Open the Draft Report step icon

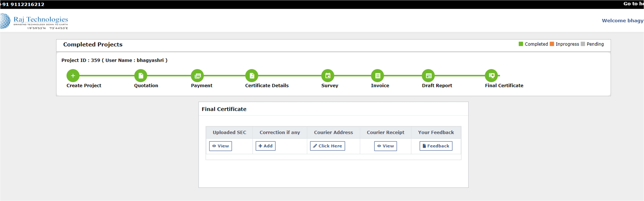428,76
